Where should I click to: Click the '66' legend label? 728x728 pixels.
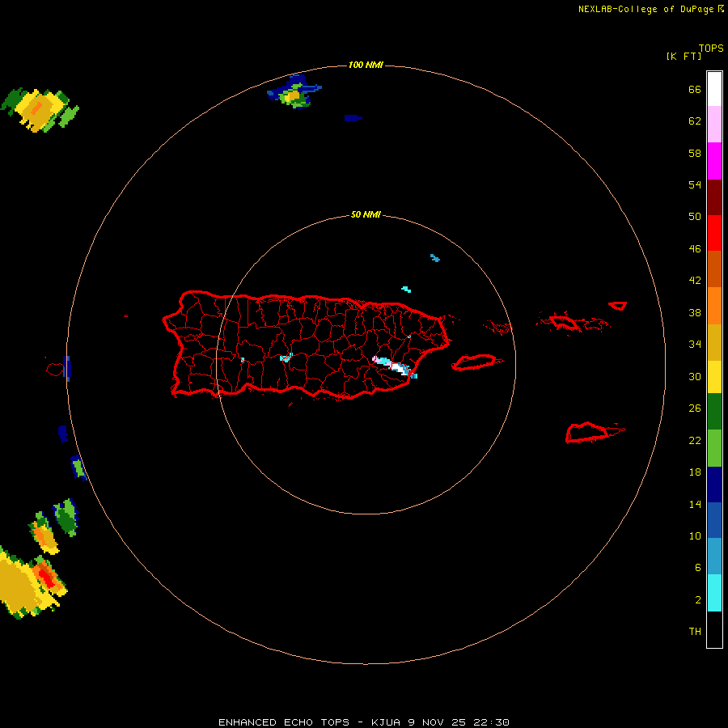695,90
